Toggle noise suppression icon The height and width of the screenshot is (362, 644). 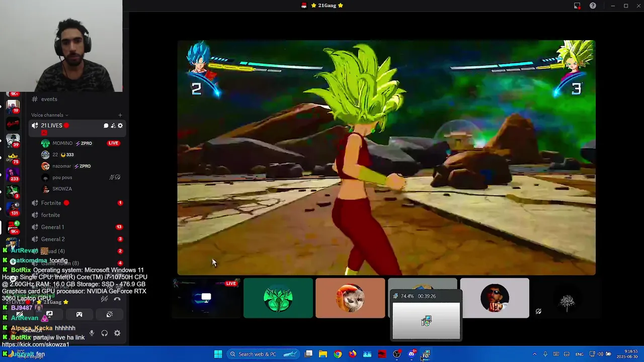[x=104, y=299]
